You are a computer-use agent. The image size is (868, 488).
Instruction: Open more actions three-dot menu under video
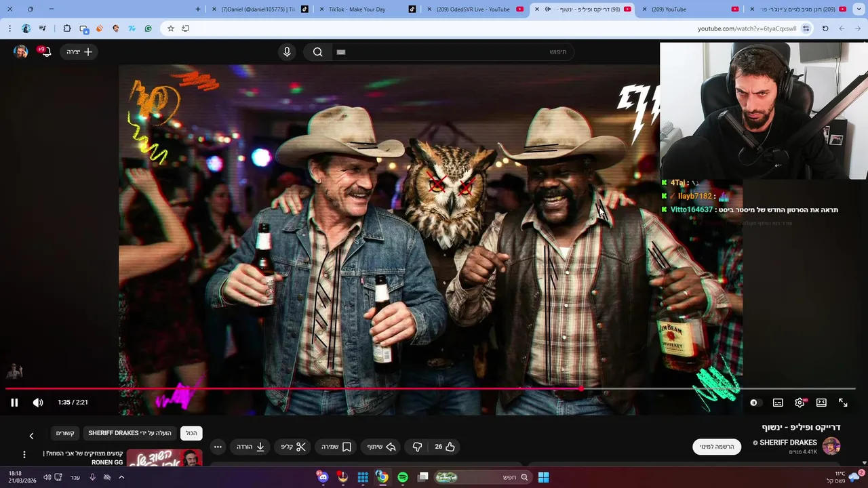click(218, 447)
